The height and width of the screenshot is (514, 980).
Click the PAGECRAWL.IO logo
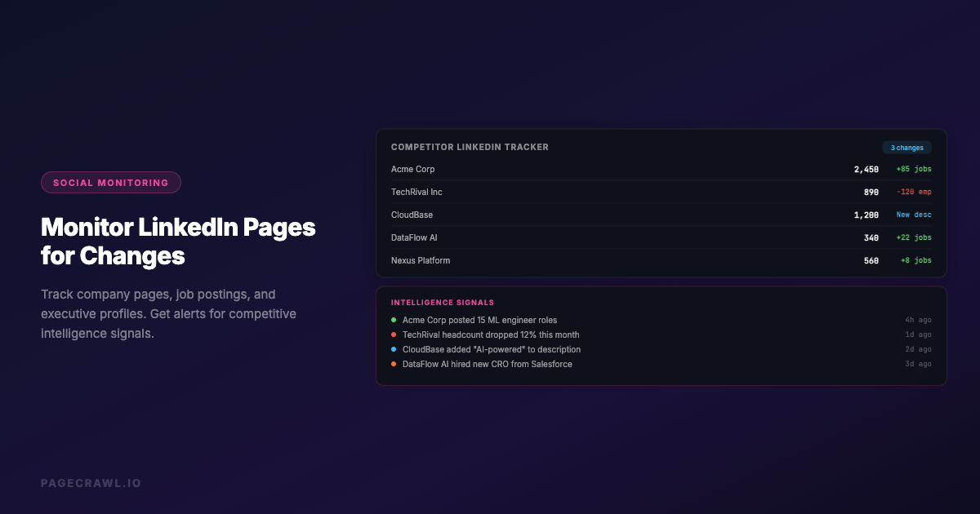tap(91, 482)
